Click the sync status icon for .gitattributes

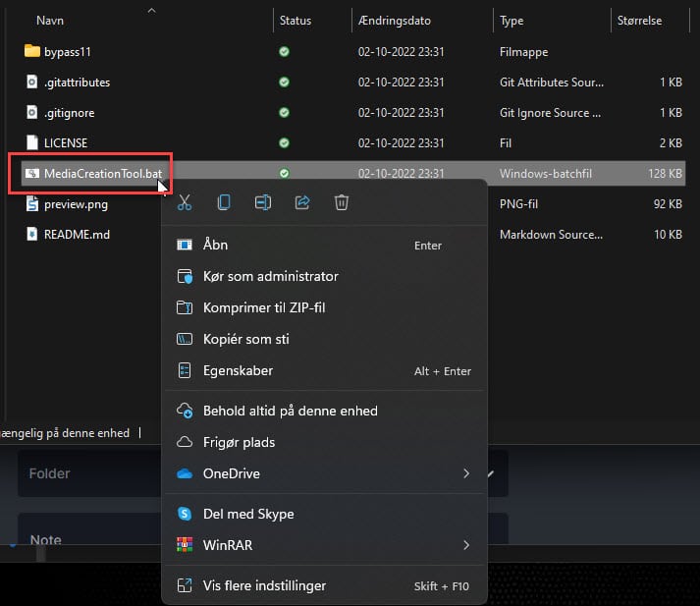point(284,82)
